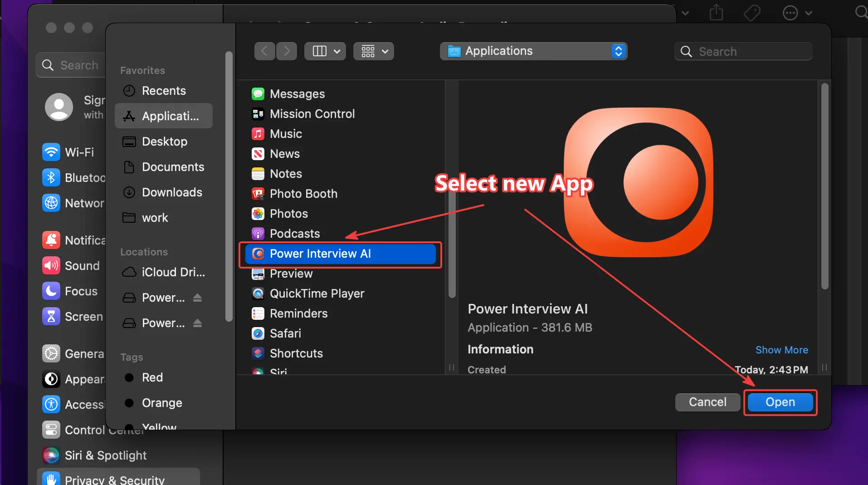The width and height of the screenshot is (868, 485).
Task: Open General in System Settings sidebar
Action: tap(73, 353)
